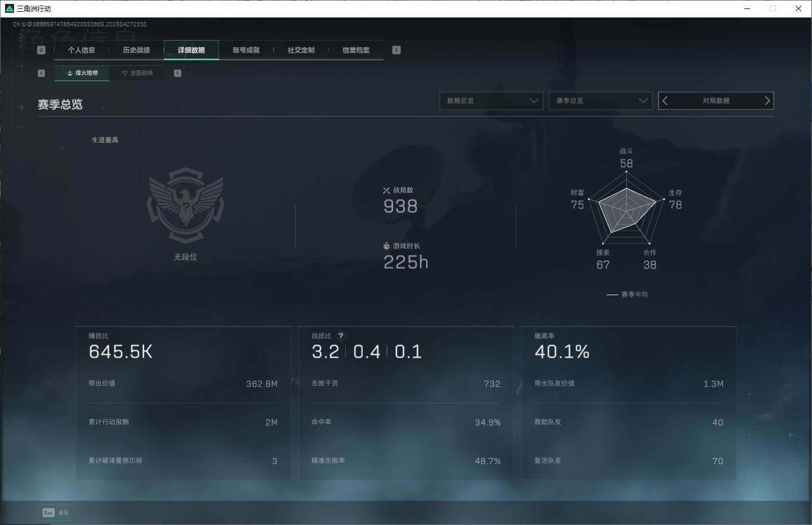The width and height of the screenshot is (812, 525).
Task: Go to previous page with left arrow
Action: (665, 101)
